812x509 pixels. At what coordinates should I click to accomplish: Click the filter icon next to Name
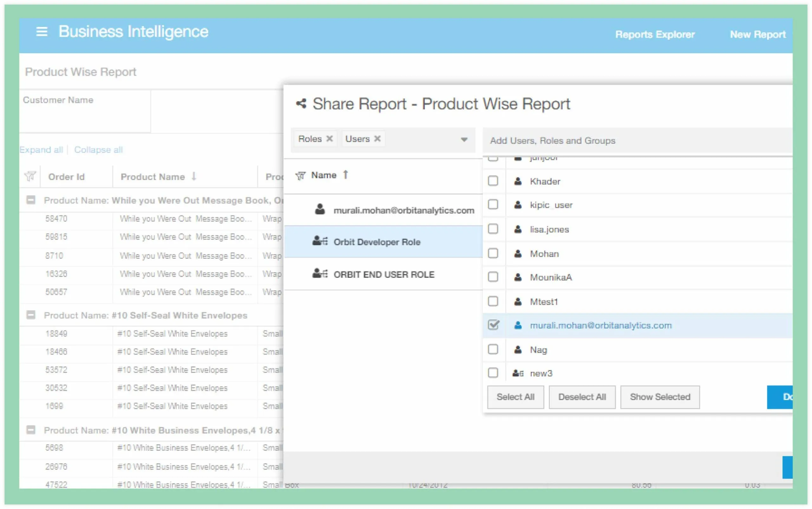300,176
